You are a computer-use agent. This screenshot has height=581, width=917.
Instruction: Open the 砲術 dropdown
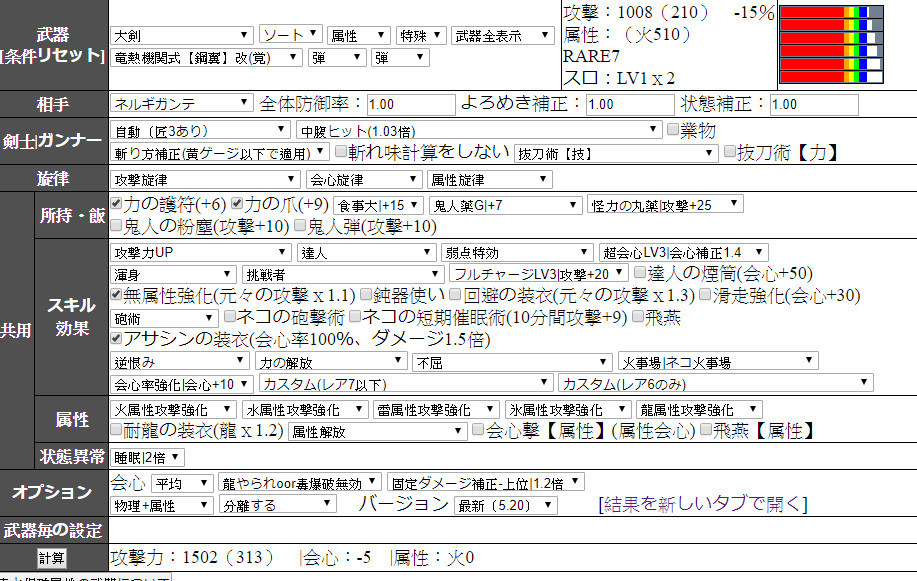pos(164,318)
